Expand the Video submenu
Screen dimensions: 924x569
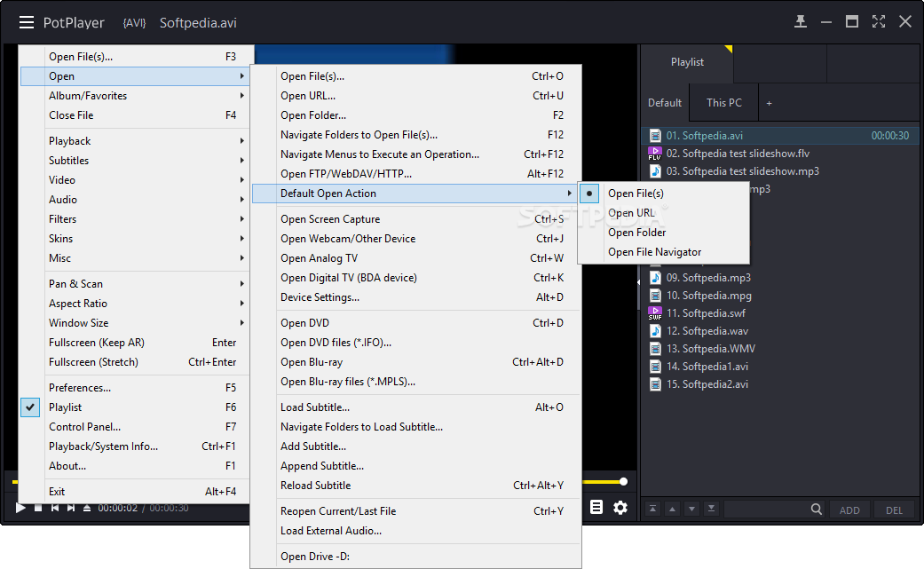click(135, 179)
